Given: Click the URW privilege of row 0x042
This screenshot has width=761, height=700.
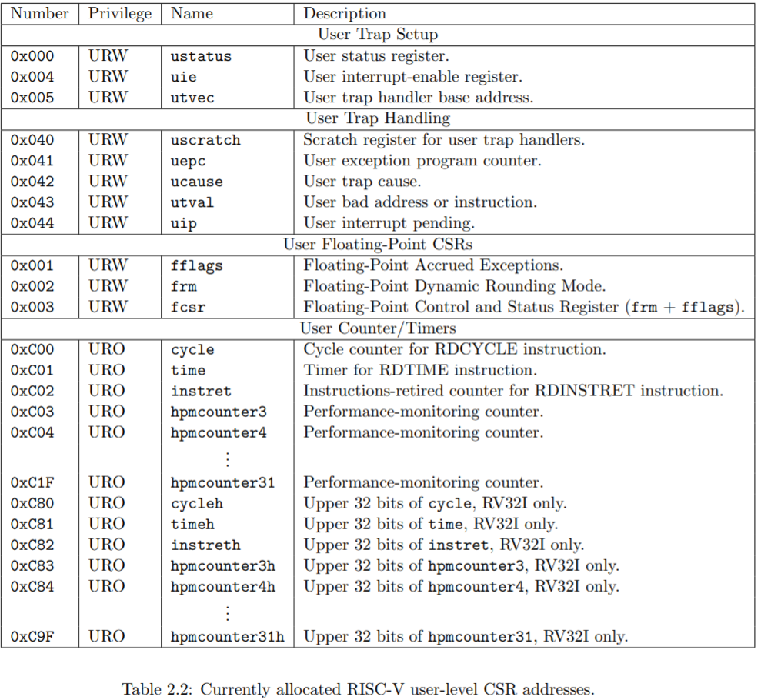Looking at the screenshot, I should [108, 182].
